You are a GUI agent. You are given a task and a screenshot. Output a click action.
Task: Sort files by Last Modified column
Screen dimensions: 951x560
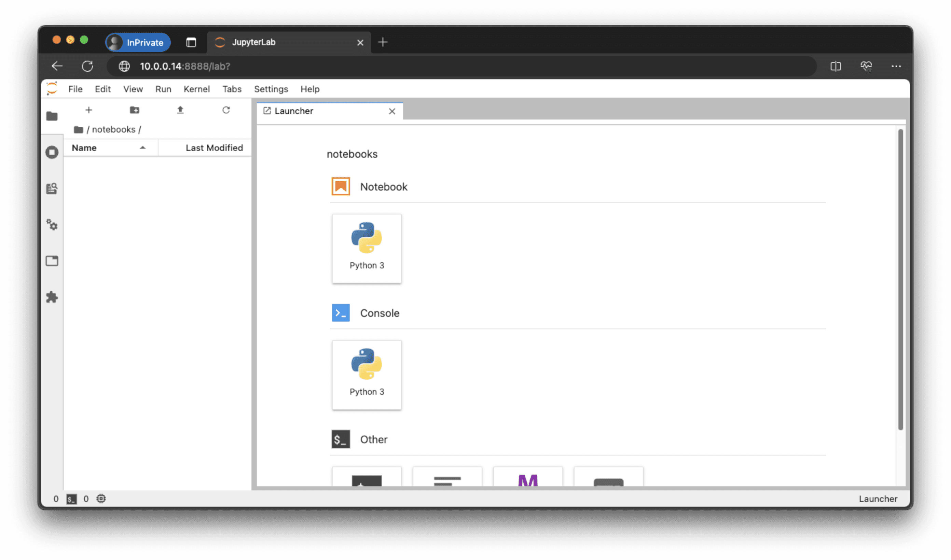click(205, 148)
